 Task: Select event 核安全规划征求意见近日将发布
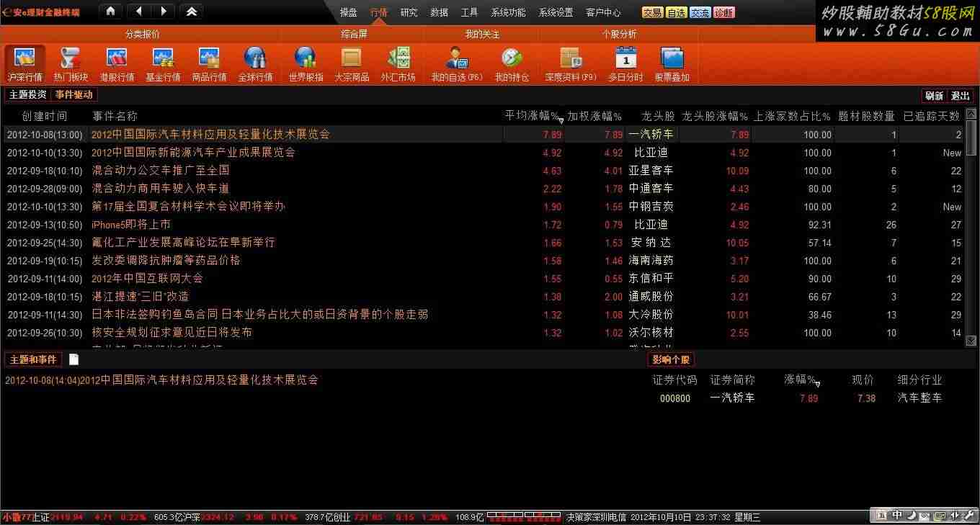click(171, 332)
